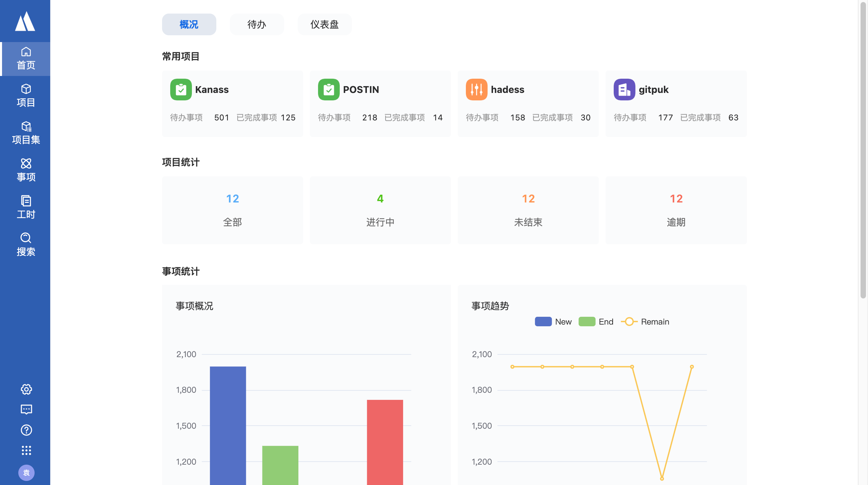Click Kanass 待办事项 count 501

click(222, 117)
